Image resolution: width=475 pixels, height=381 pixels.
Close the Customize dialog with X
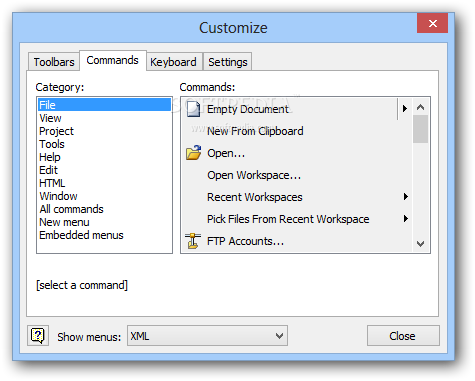(432, 23)
